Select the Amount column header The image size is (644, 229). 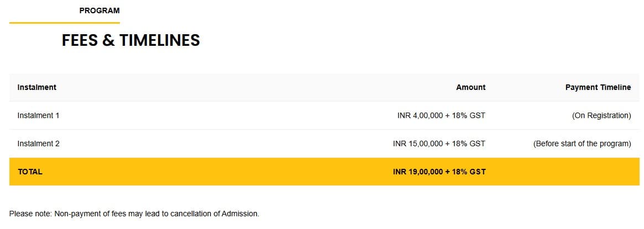(470, 87)
